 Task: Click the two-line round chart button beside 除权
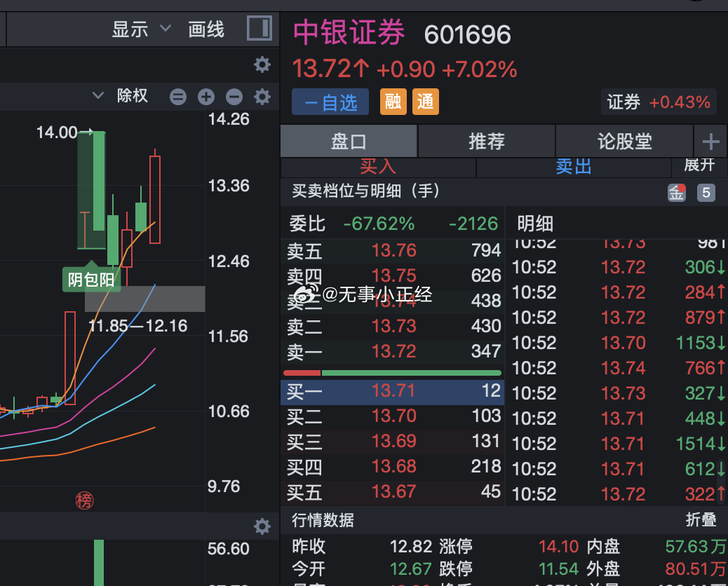pyautogui.click(x=178, y=97)
